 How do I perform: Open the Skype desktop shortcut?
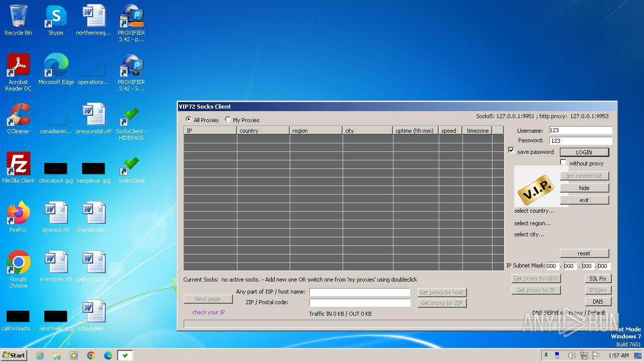point(56,21)
